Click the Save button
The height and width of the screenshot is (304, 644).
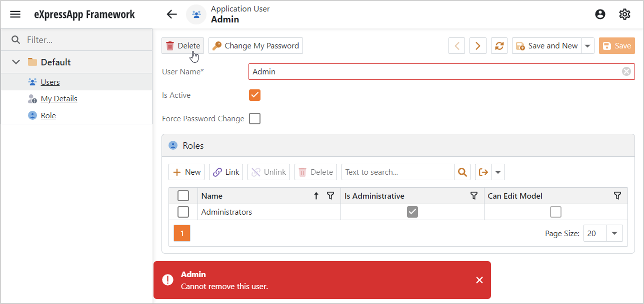(x=616, y=45)
